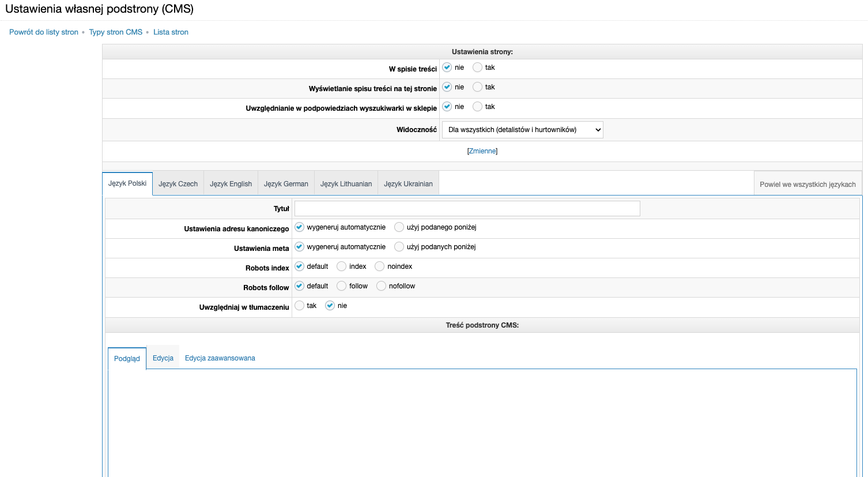
Task: Switch to the Edycja tab
Action: pos(163,358)
